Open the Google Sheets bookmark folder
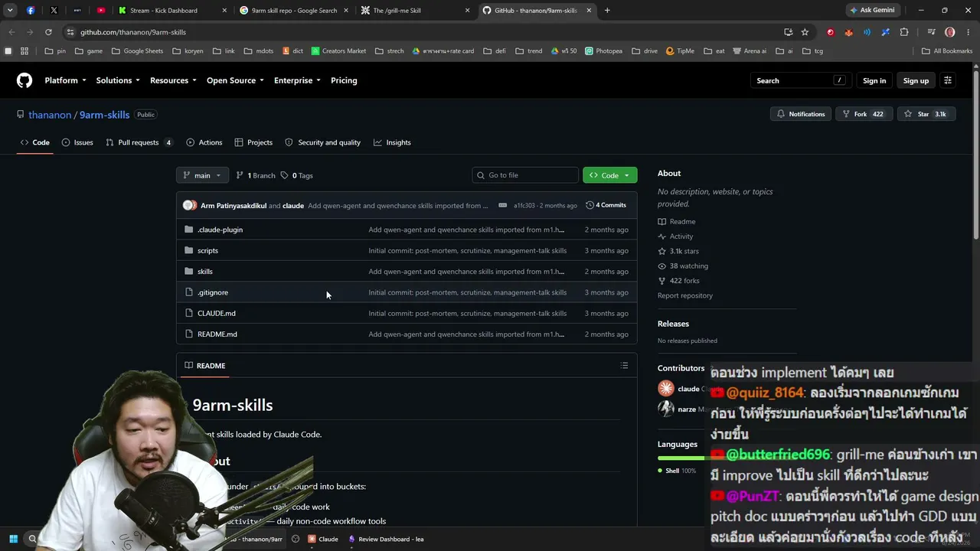This screenshot has width=980, height=551. click(x=137, y=51)
